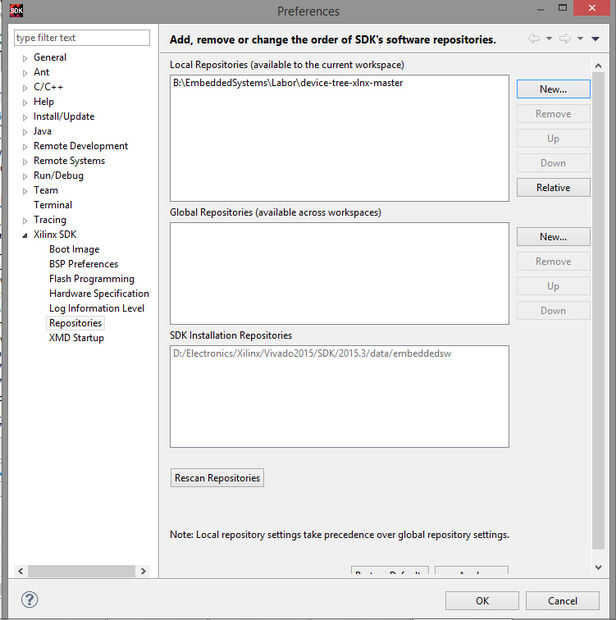
Task: Click the tree horizontal scrollbar right arrow
Action: pyautogui.click(x=143, y=571)
